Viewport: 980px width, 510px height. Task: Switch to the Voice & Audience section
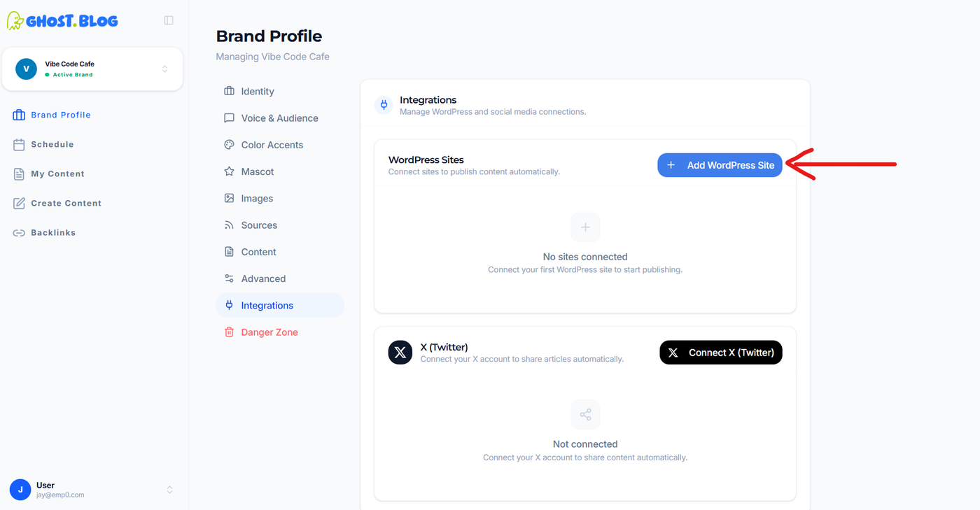pyautogui.click(x=279, y=118)
